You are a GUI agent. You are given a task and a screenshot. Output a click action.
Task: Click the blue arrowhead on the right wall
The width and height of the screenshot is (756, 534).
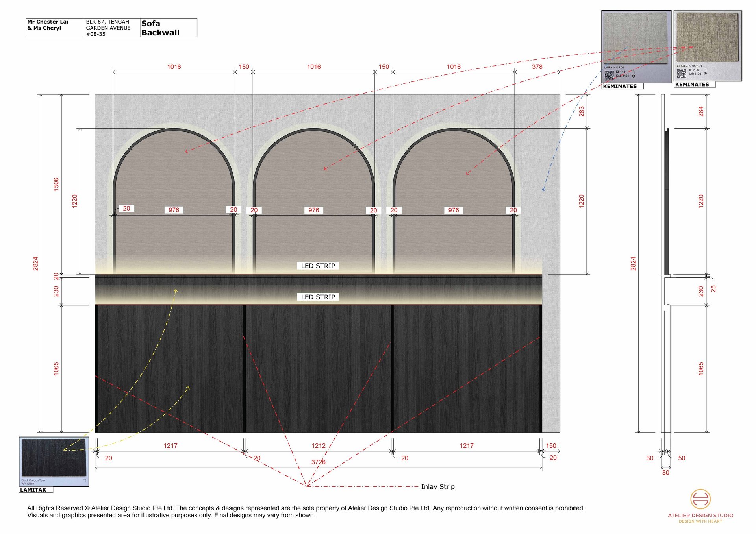pyautogui.click(x=543, y=190)
